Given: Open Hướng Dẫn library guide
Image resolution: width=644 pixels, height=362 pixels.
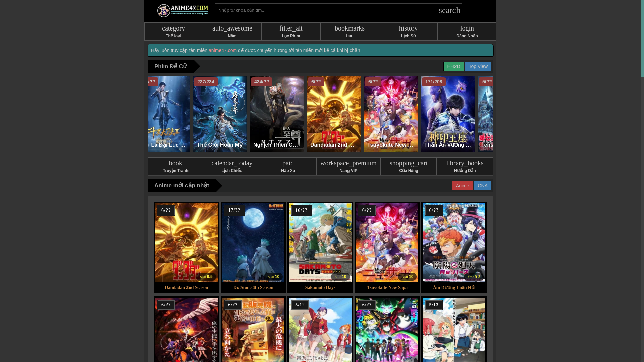Looking at the screenshot, I should tap(465, 166).
